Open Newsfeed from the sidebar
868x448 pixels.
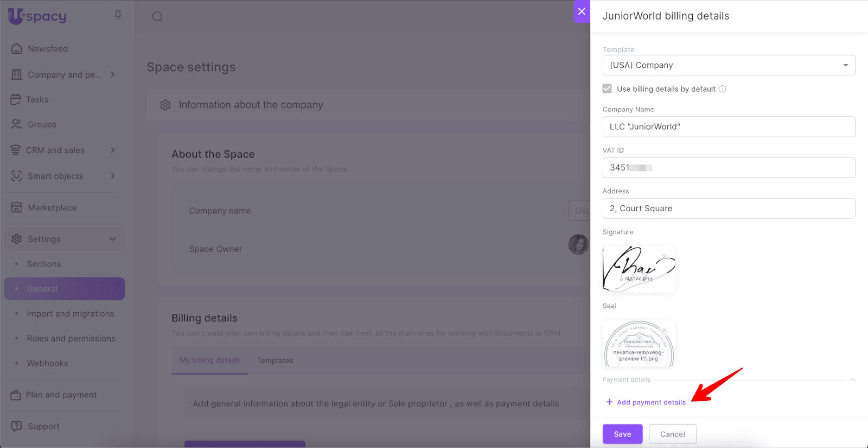(x=48, y=49)
